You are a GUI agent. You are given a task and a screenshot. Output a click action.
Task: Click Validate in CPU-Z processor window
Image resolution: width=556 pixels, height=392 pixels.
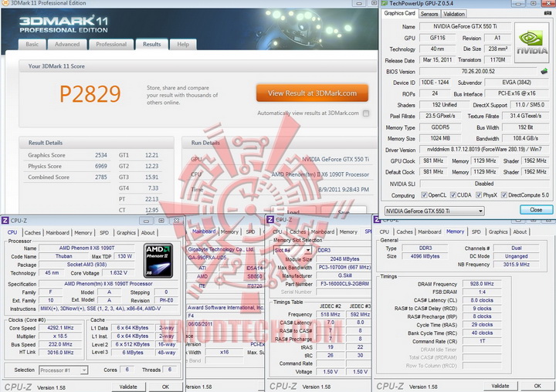coord(128,387)
